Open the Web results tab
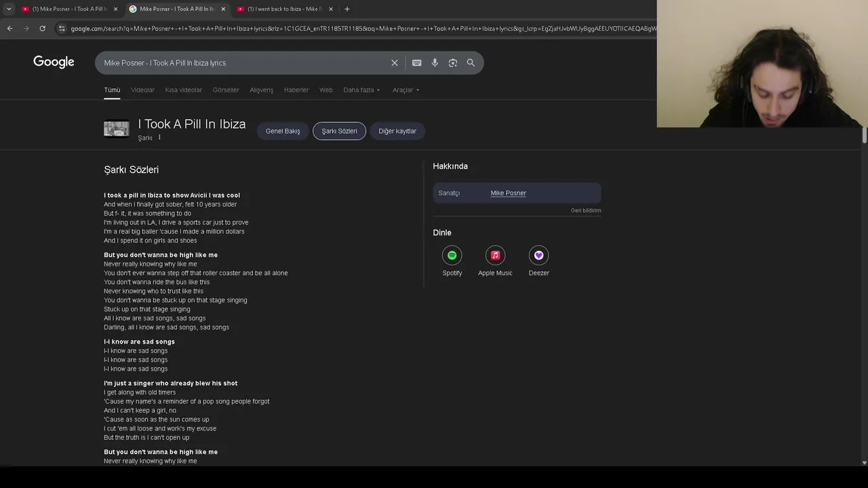The height and width of the screenshot is (488, 868). (326, 89)
